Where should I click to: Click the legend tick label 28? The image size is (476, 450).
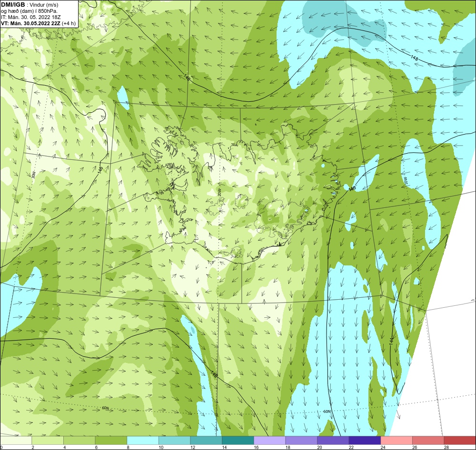(446, 447)
